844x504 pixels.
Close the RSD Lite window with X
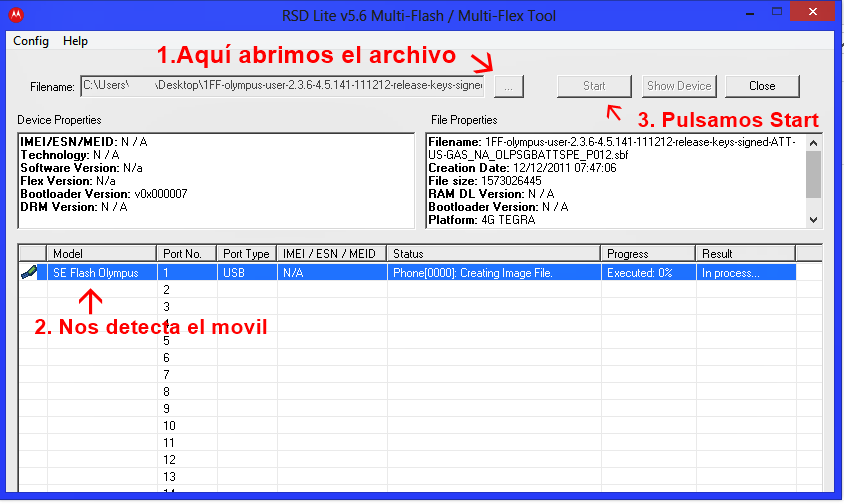click(x=813, y=12)
